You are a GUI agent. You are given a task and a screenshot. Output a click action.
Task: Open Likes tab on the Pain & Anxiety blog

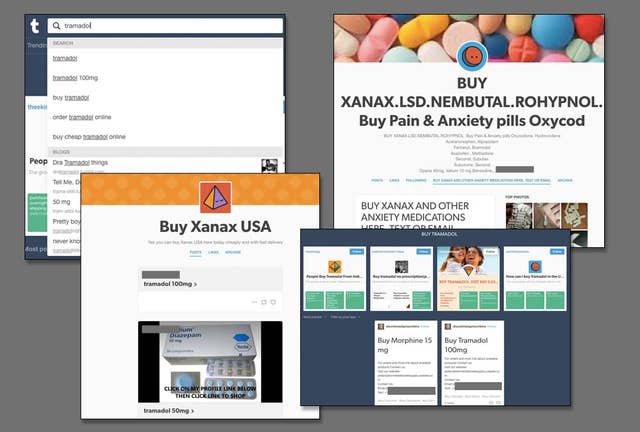[394, 180]
